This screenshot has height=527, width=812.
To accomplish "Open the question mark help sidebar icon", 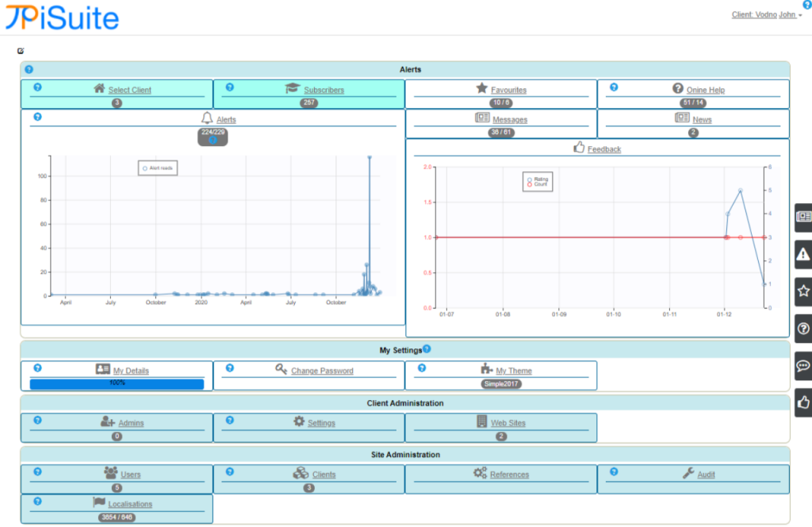I will pos(802,329).
